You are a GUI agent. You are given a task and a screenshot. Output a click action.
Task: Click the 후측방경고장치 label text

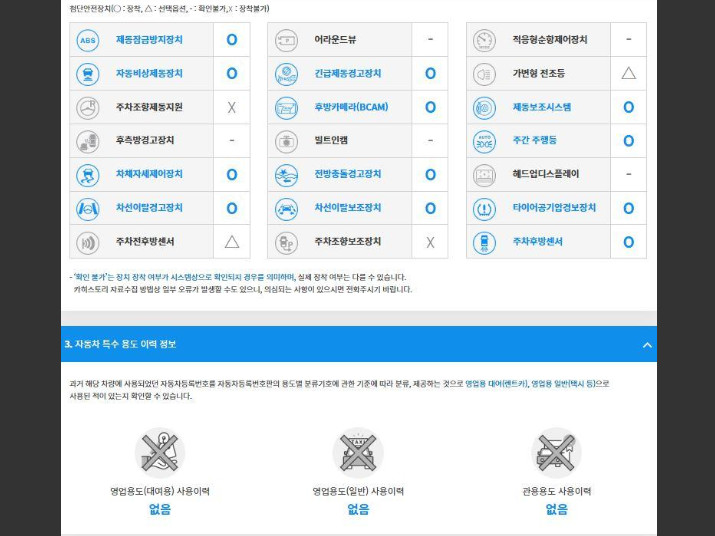(x=145, y=140)
